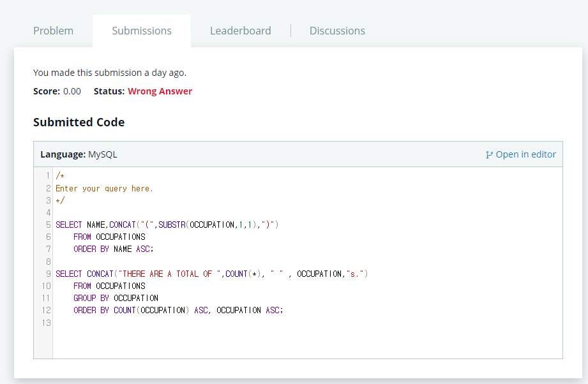Click code line 6 FROM OCCUPATIONS

tap(110, 237)
